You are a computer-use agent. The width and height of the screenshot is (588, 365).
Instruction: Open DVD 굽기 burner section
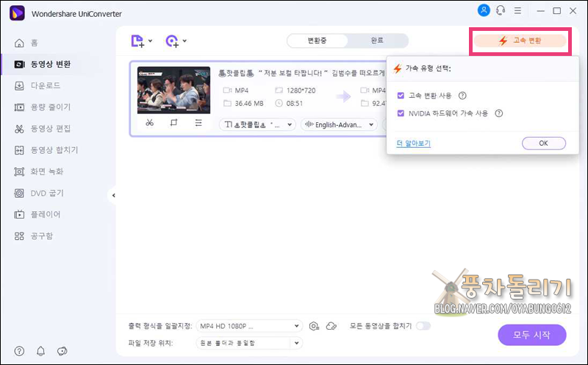(x=39, y=193)
